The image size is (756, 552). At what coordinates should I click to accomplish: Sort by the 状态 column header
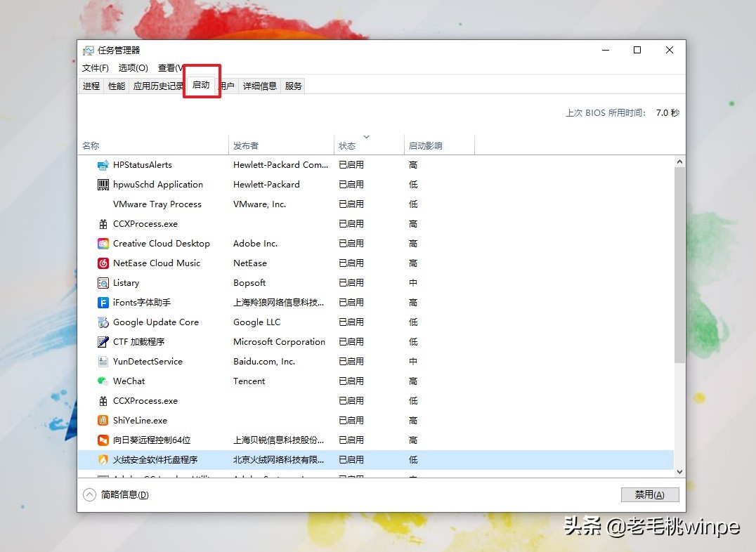pos(369,145)
